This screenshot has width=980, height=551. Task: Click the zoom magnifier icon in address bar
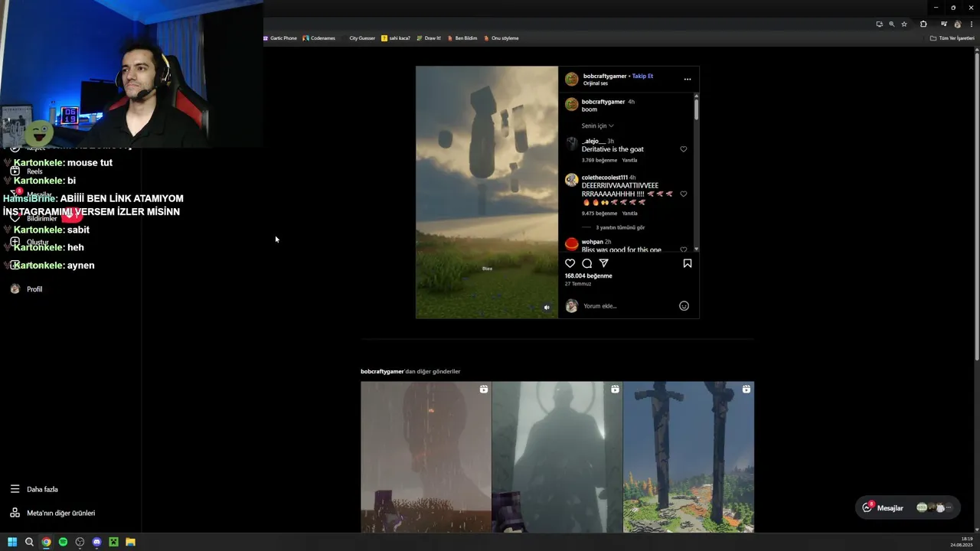[891, 24]
